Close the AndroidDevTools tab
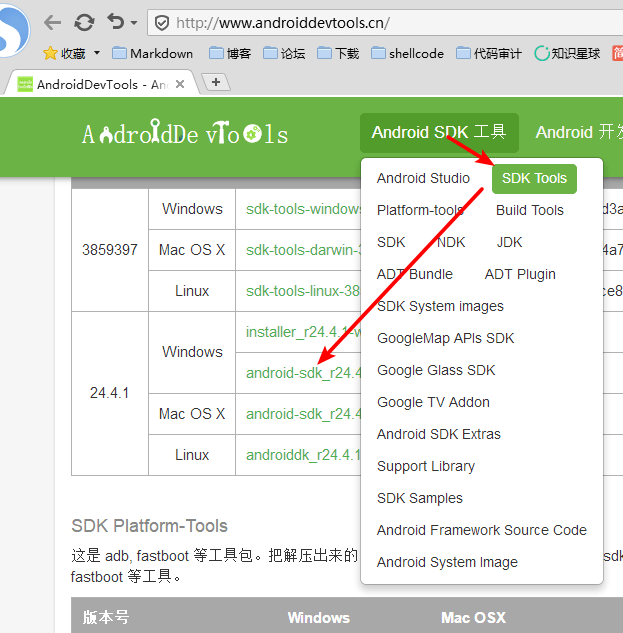Viewport: 623px width, 633px height. (180, 84)
